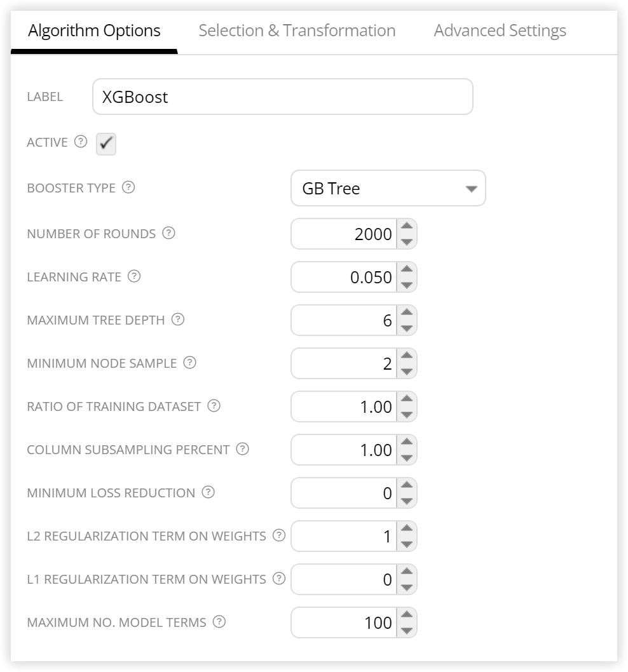The width and height of the screenshot is (628, 672).
Task: Raise MINIMUM NODE SAMPLE with up arrow
Action: (x=407, y=356)
